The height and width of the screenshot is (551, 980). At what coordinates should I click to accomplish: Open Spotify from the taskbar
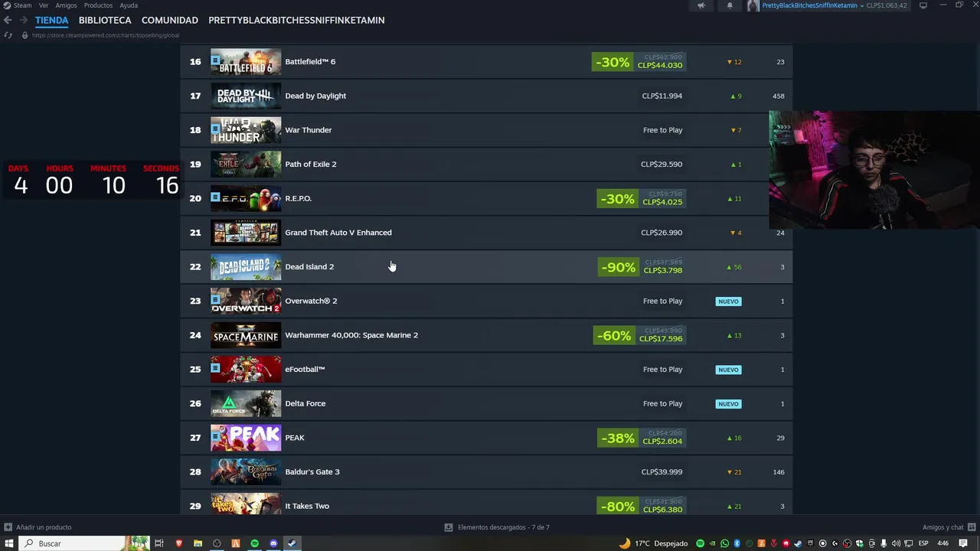[255, 543]
